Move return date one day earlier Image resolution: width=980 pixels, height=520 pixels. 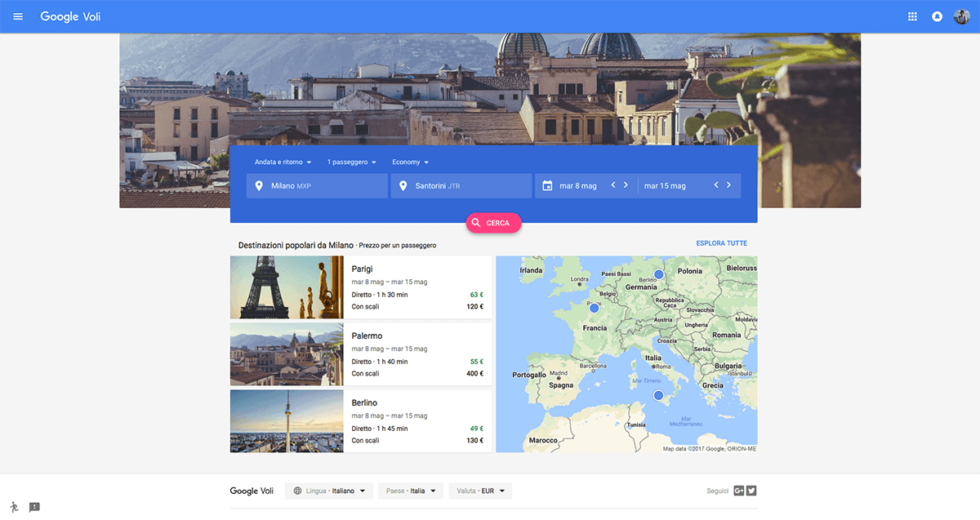pyautogui.click(x=716, y=185)
